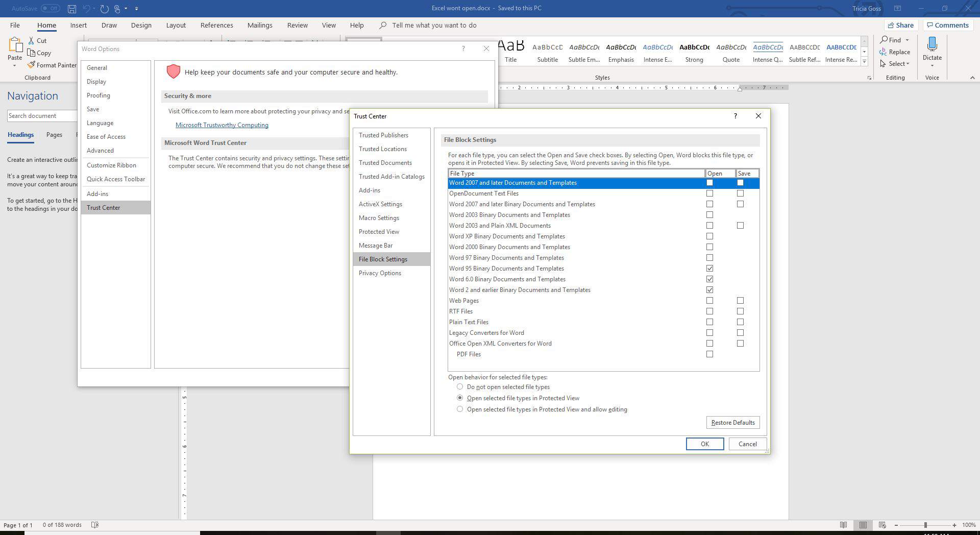This screenshot has width=980, height=535.
Task: Open the Styles pane launcher icon
Action: (869, 78)
